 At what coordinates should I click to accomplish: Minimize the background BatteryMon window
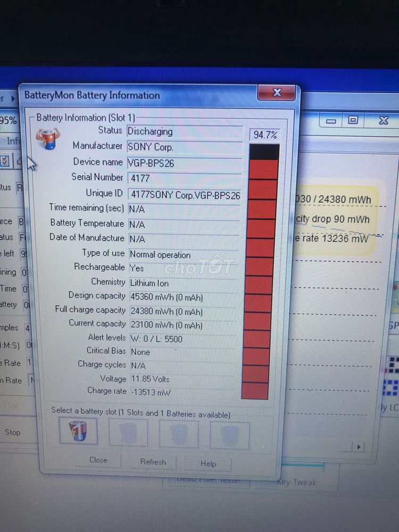pyautogui.click(x=331, y=121)
